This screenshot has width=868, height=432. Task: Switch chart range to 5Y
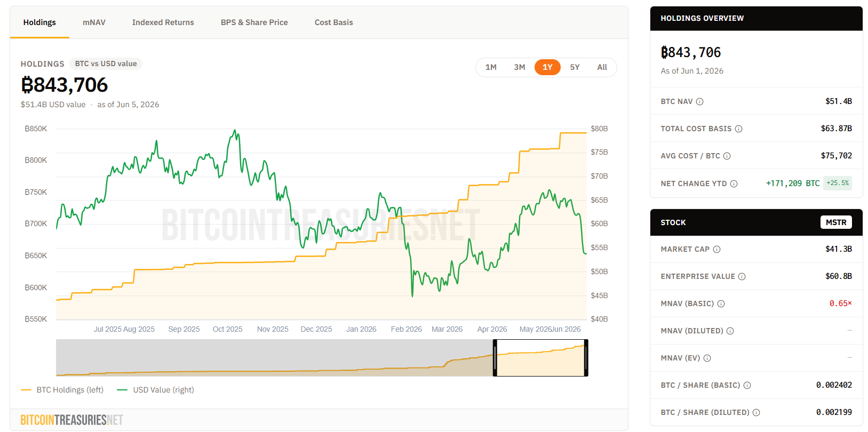coord(575,67)
